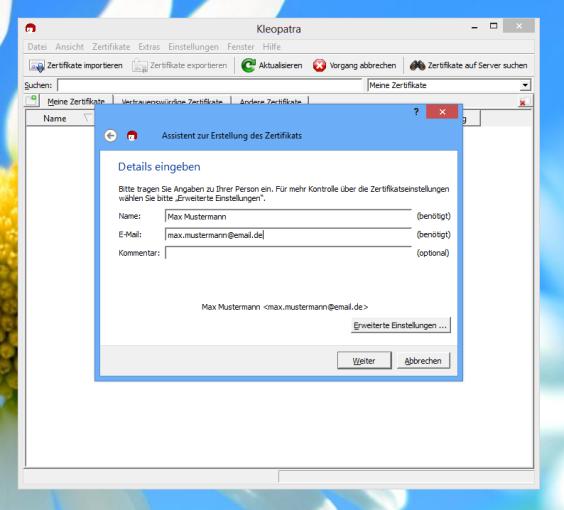Click the Zertifikate exportieren toolbar icon
564x510 pixels.
[x=140, y=65]
